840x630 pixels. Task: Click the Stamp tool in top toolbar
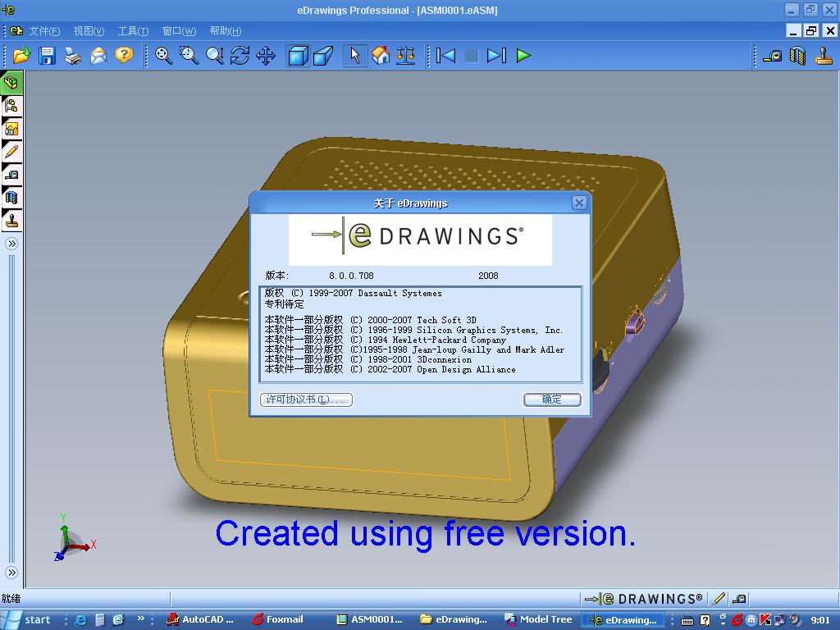coord(824,56)
